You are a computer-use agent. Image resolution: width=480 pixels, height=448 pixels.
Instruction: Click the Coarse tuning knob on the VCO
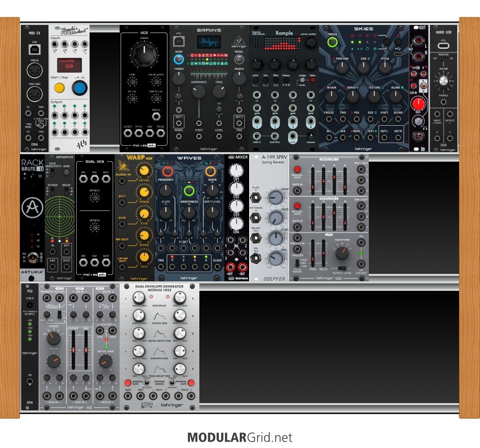pos(144,54)
